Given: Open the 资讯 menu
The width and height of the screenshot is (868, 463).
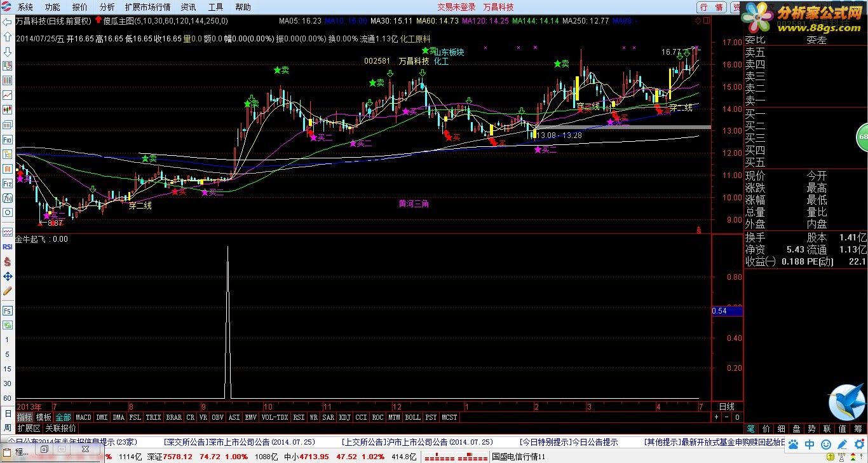Looking at the screenshot, I should [188, 7].
